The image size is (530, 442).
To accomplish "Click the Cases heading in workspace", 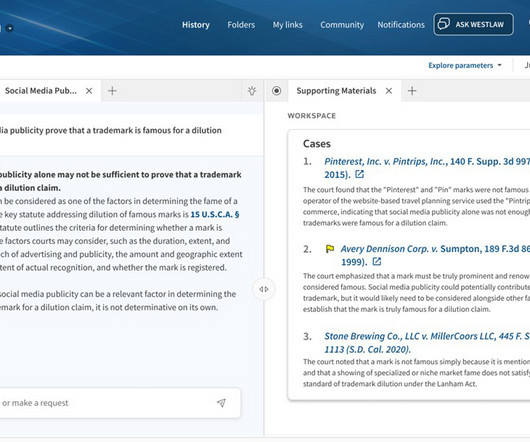I will (317, 144).
